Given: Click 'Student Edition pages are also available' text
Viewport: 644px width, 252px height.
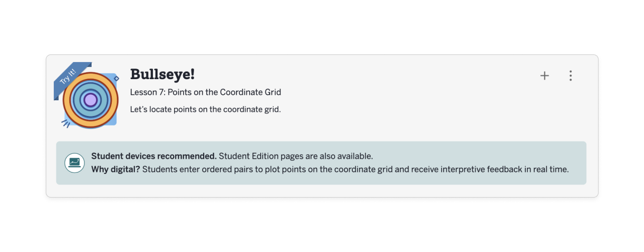Looking at the screenshot, I should (296, 156).
